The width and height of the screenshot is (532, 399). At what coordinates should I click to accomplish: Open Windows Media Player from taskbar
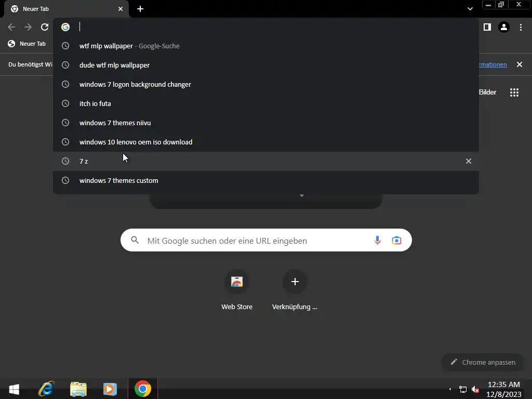[x=110, y=389]
